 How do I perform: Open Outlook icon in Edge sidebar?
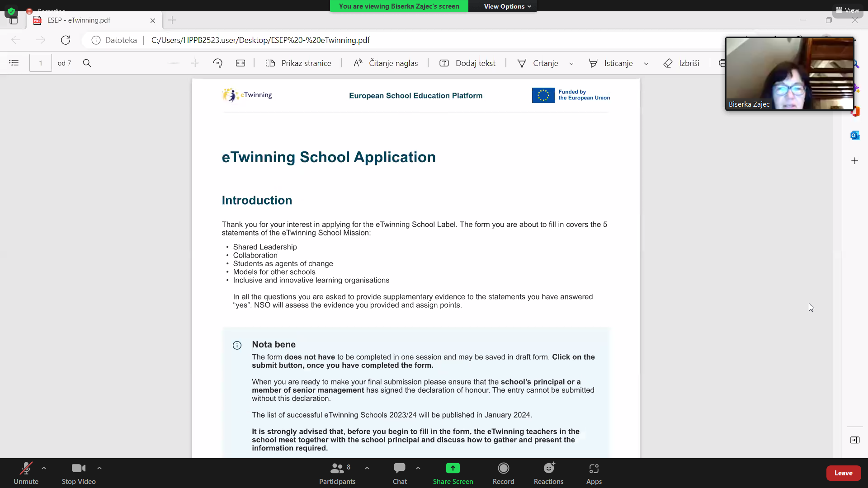coord(855,135)
